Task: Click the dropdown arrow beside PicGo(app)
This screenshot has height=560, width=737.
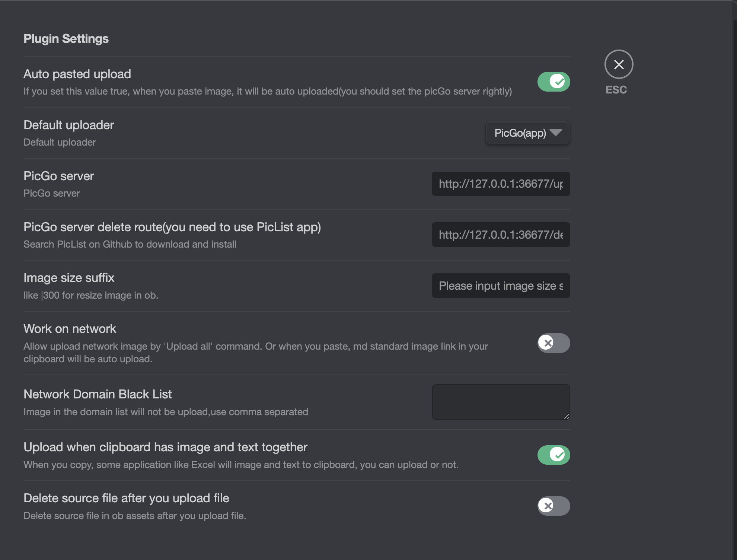Action: point(555,133)
